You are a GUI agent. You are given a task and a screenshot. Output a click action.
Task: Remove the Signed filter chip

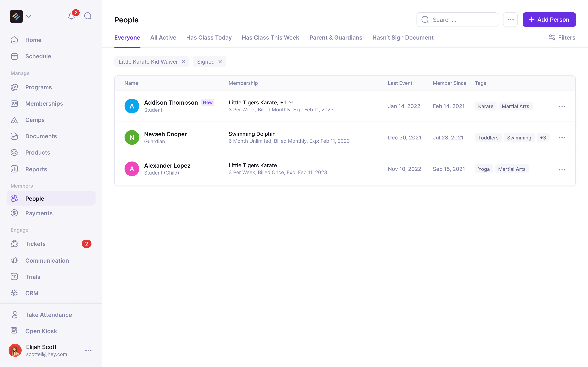(x=220, y=62)
